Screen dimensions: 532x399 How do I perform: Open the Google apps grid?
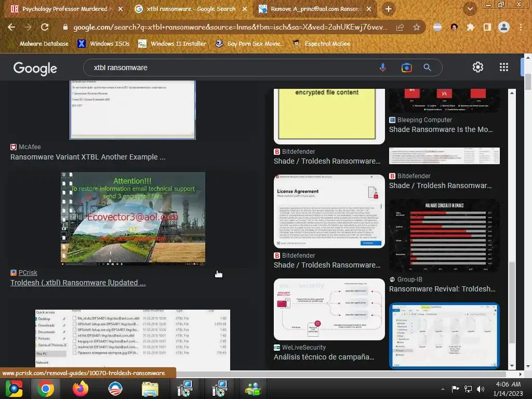coord(504,67)
